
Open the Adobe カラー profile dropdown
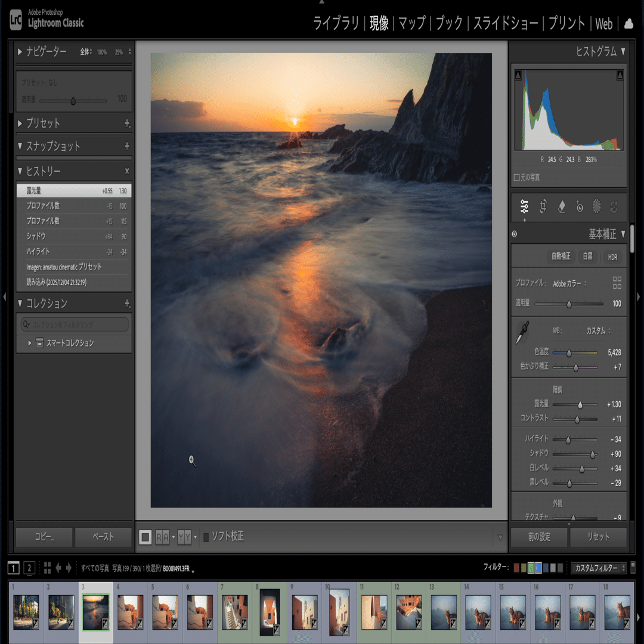569,283
